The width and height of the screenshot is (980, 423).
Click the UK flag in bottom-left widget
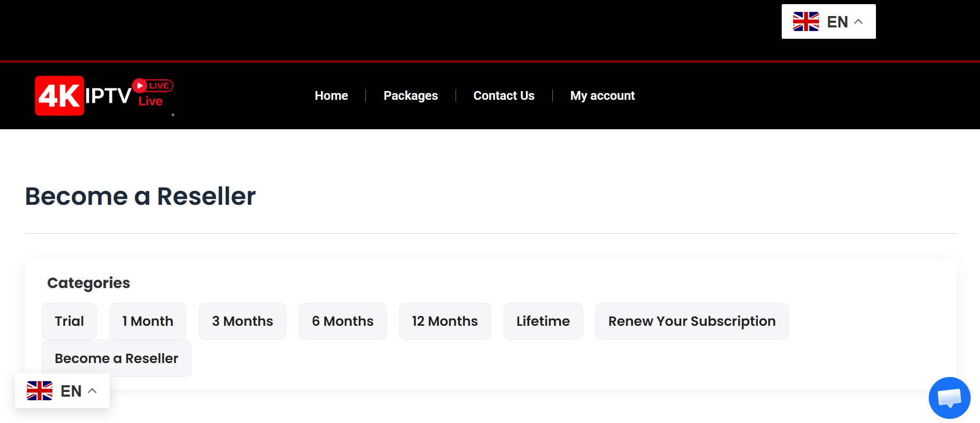pyautogui.click(x=40, y=391)
